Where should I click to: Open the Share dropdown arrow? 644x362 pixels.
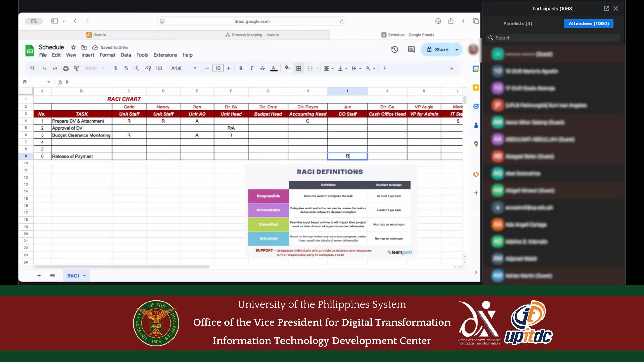pyautogui.click(x=457, y=50)
